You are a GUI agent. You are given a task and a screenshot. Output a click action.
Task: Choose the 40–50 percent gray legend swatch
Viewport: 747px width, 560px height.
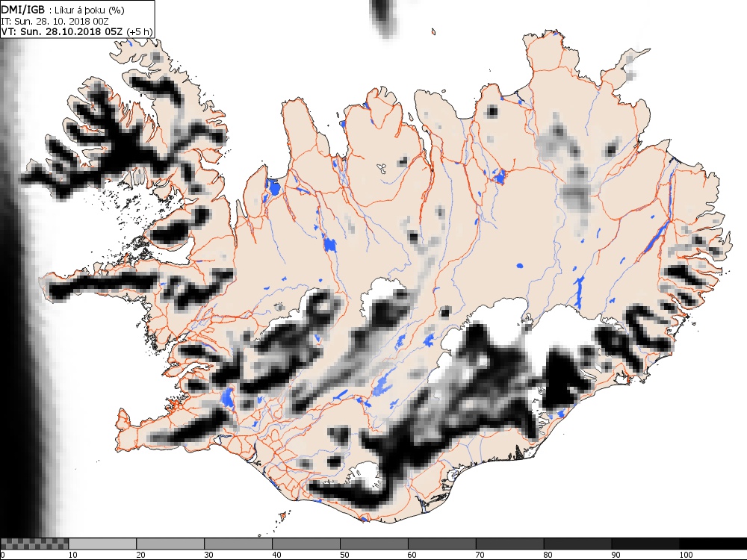click(x=306, y=544)
